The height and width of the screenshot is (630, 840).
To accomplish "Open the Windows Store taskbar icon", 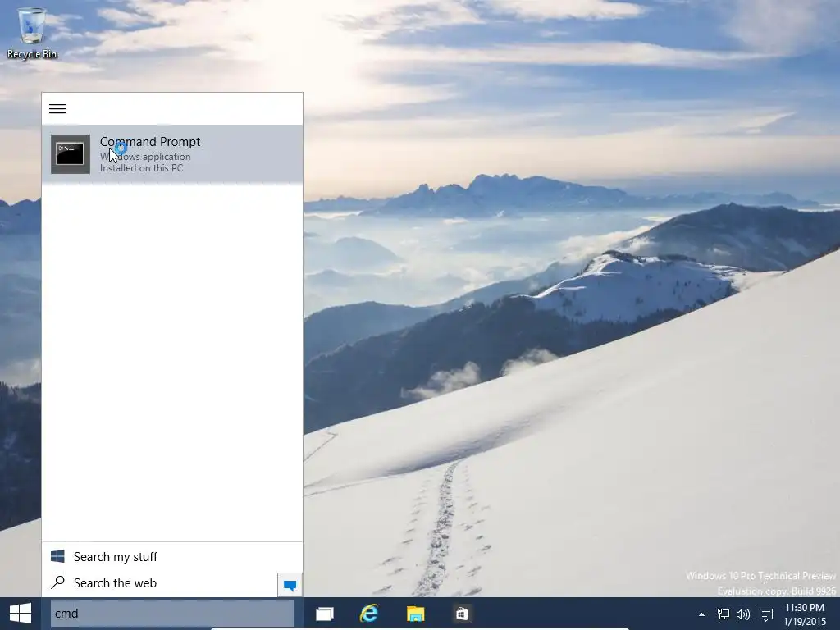I will tap(462, 614).
